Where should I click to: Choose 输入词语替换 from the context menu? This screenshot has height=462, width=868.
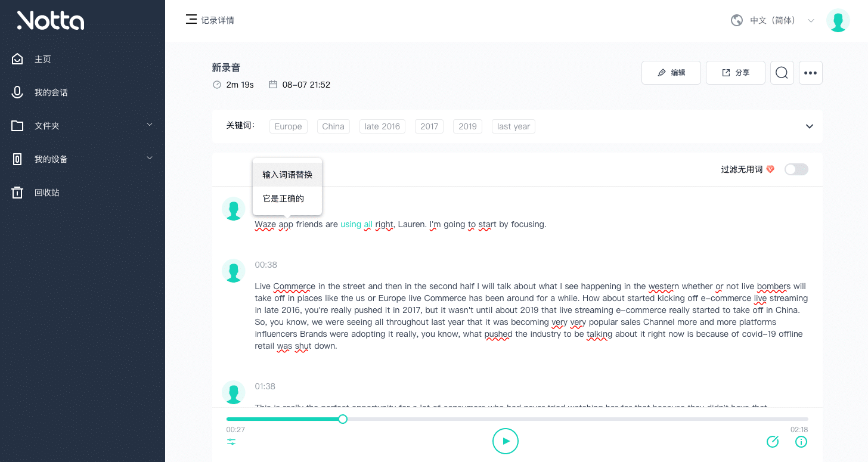point(287,174)
